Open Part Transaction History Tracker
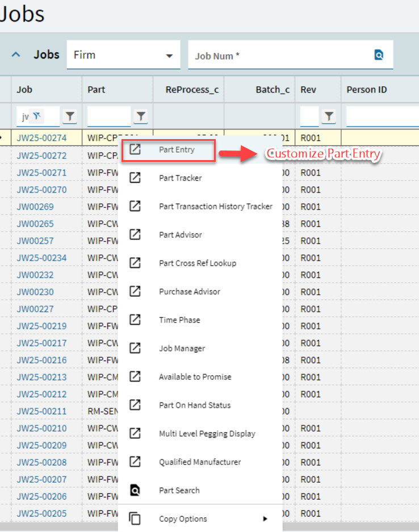This screenshot has height=532, width=419. [200, 206]
